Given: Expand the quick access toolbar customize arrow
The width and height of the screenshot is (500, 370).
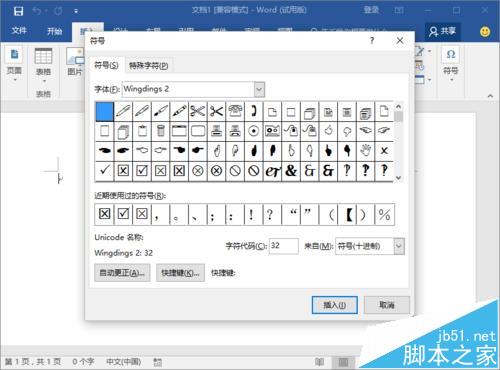Looking at the screenshot, I should [x=76, y=11].
